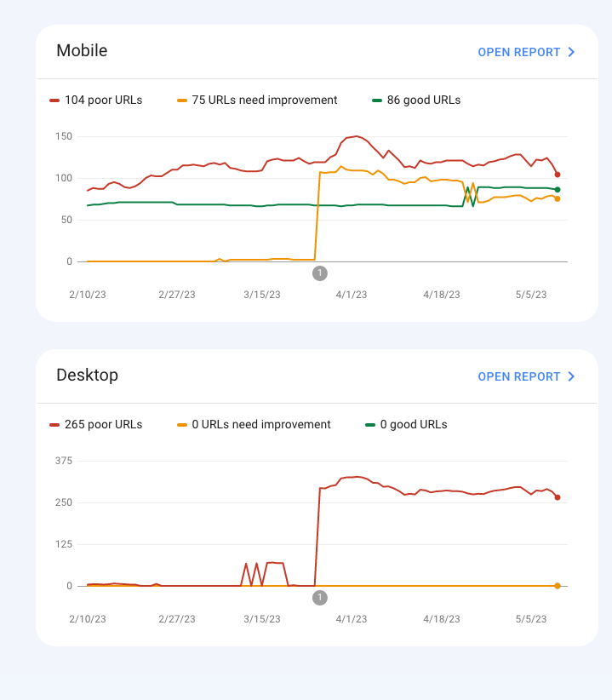Select the orange endpoint dot on Mobile chart
This screenshot has width=612, height=700.
[x=558, y=198]
